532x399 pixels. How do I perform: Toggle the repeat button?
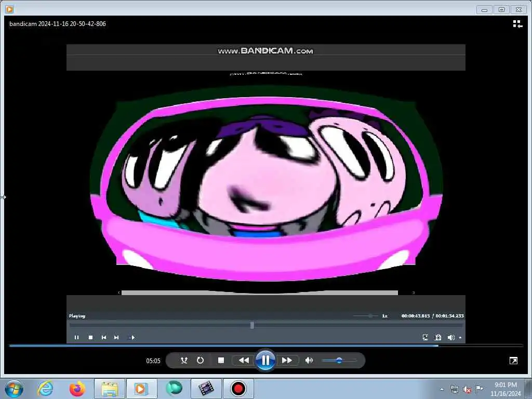(200, 361)
